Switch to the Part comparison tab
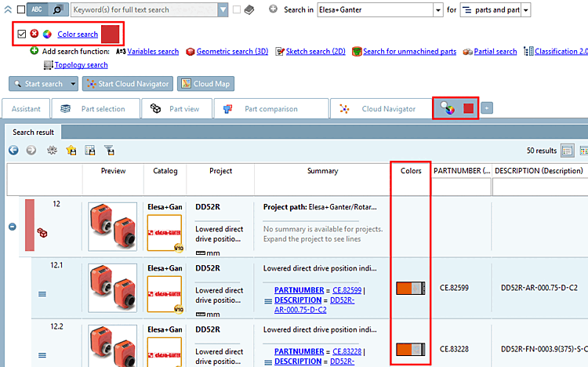Screen dimensions: 588x367 click(x=271, y=109)
